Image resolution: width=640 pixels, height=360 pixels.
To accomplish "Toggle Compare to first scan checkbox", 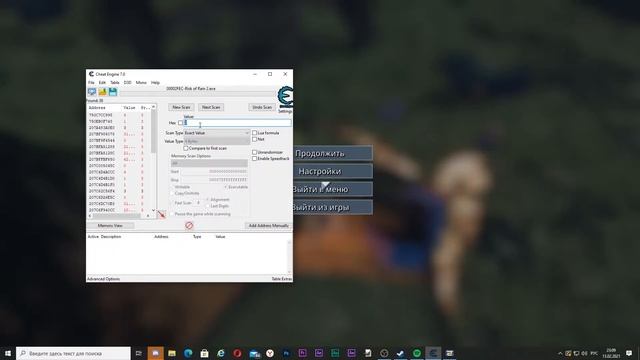I will point(186,148).
